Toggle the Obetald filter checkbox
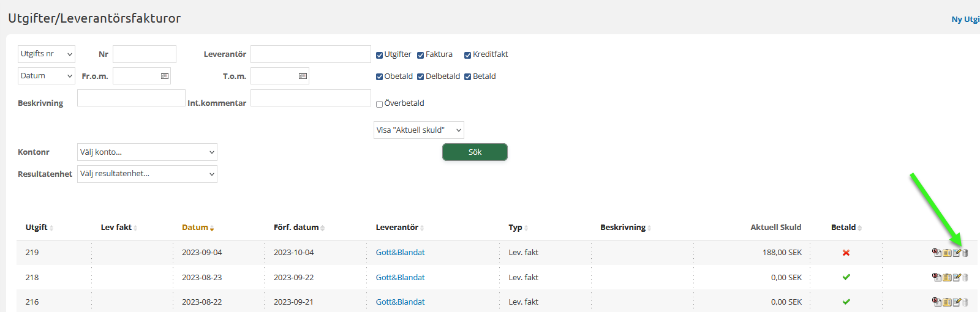This screenshot has height=312, width=980. click(x=379, y=77)
